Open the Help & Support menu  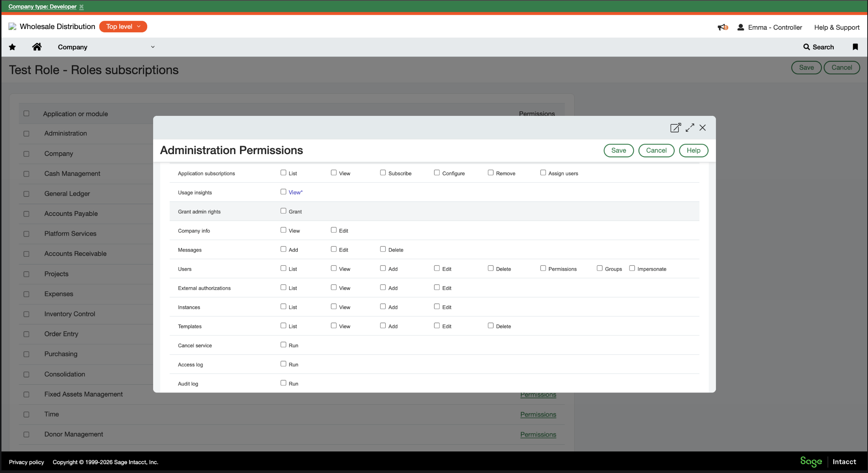tap(837, 27)
